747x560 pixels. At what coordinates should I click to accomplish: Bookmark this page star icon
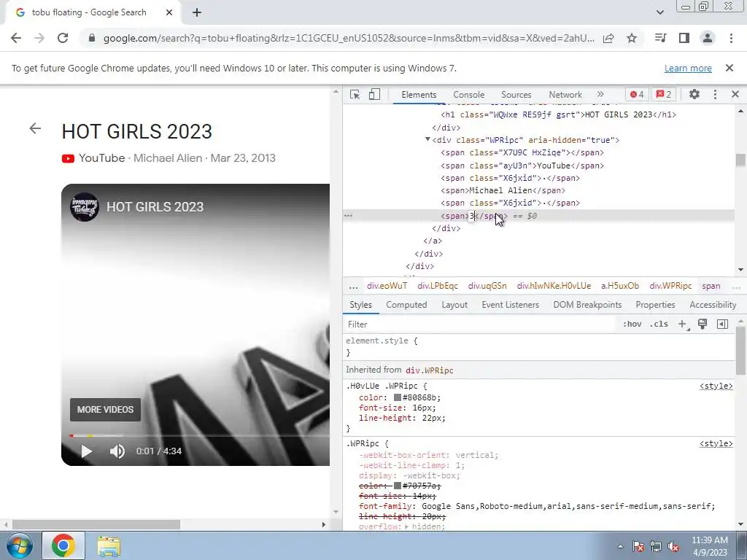(632, 38)
